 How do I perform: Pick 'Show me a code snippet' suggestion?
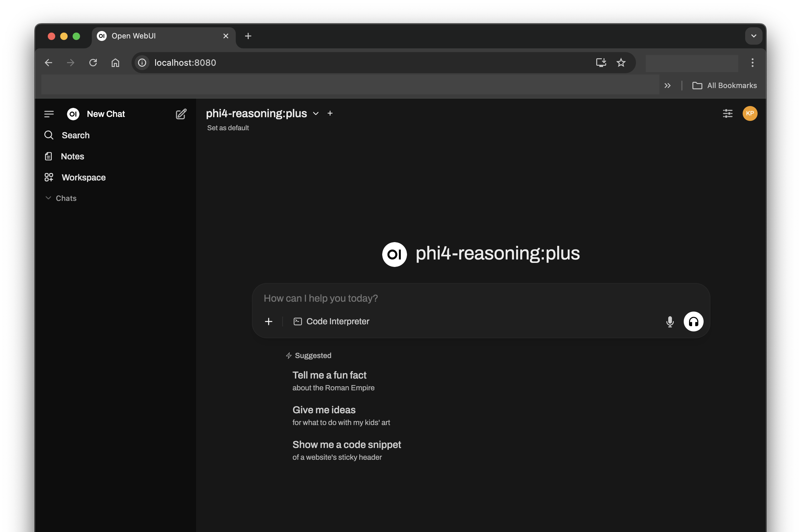(x=347, y=450)
